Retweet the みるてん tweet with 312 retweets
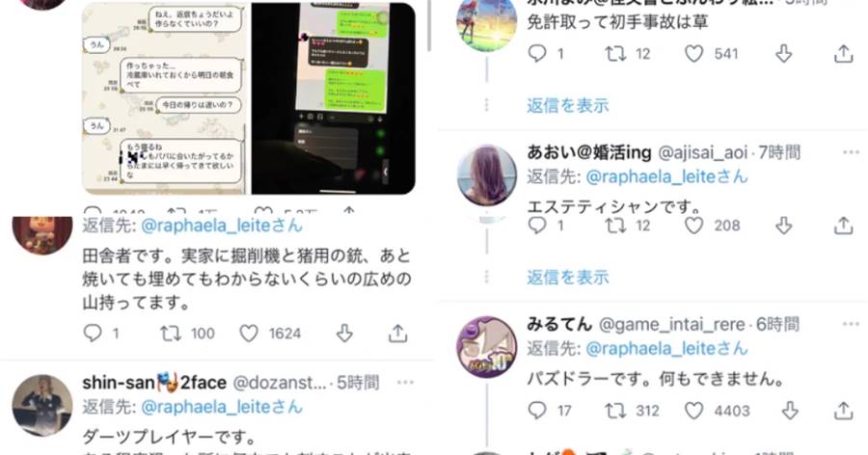 [615, 411]
